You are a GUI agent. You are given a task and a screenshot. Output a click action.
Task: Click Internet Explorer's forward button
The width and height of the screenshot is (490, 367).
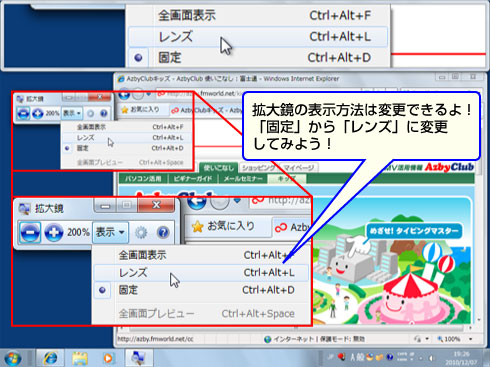pyautogui.click(x=138, y=95)
